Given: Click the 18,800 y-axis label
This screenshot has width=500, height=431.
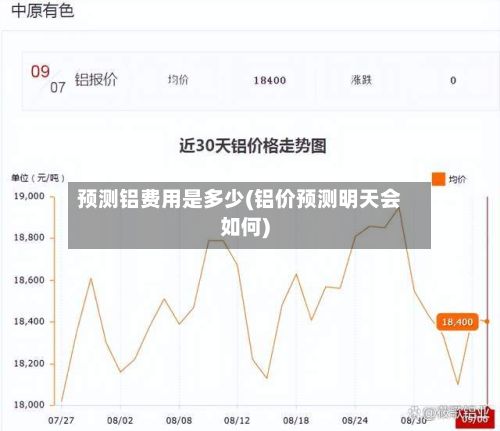Looking at the screenshot, I should pyautogui.click(x=29, y=238).
